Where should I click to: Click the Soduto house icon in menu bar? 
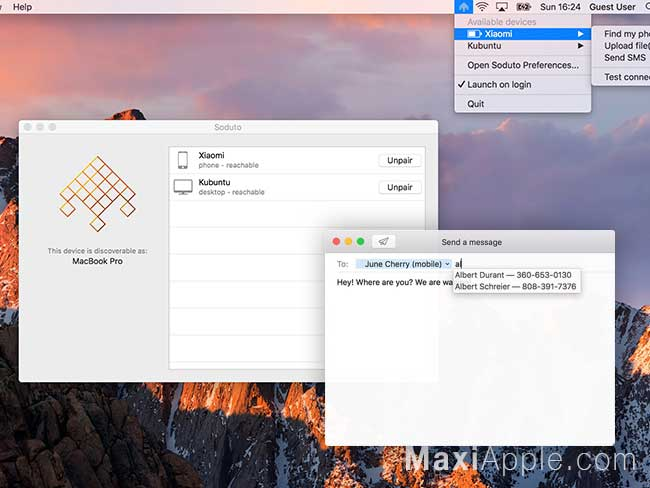(x=463, y=7)
